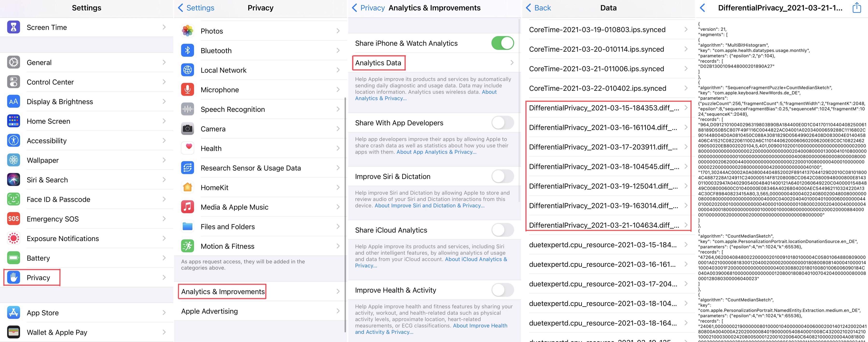
Task: Open Screen Time hourglass icon
Action: point(14,27)
